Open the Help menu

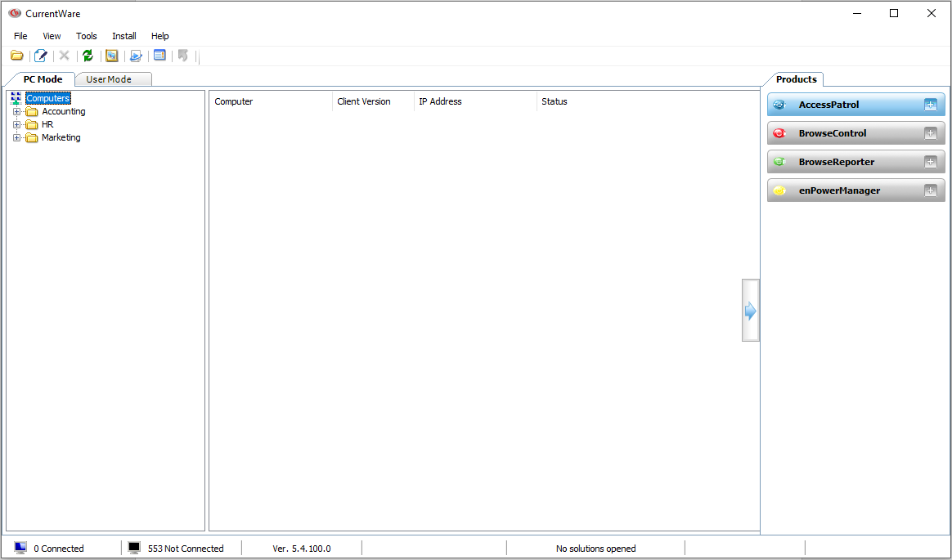click(159, 36)
